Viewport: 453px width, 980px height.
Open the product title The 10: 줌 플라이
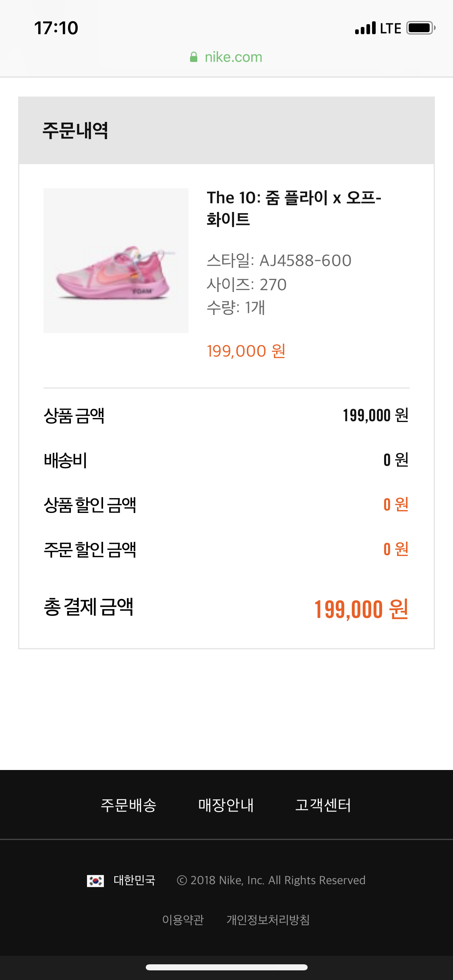(294, 208)
